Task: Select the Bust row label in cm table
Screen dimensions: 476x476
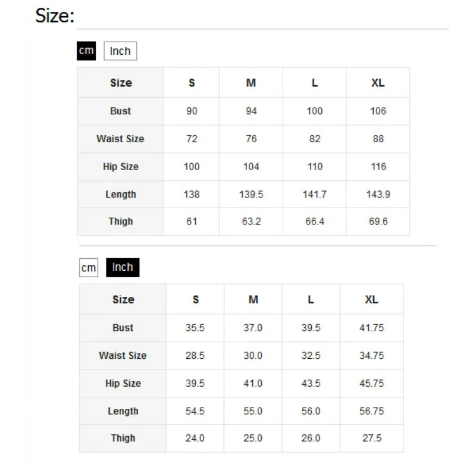Action: pyautogui.click(x=121, y=111)
